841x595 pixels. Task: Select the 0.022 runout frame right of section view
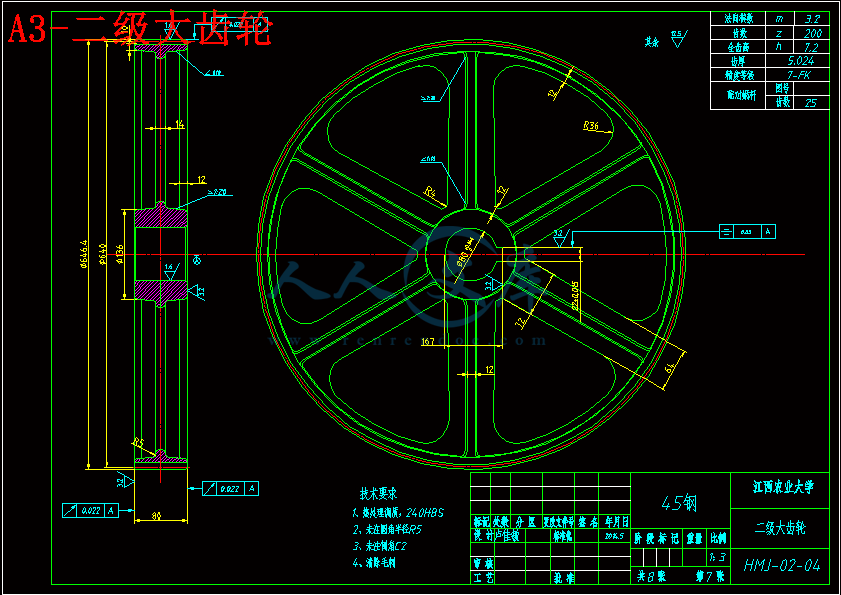point(230,488)
